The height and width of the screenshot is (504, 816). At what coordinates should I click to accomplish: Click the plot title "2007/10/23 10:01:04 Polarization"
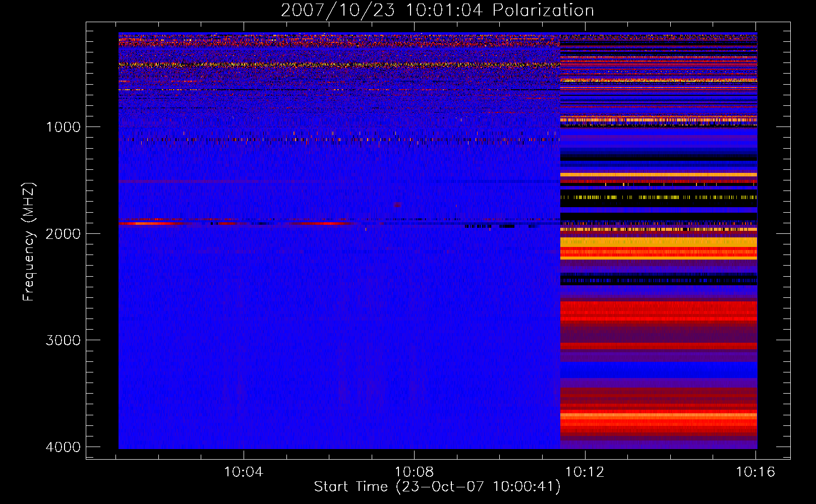click(x=437, y=10)
